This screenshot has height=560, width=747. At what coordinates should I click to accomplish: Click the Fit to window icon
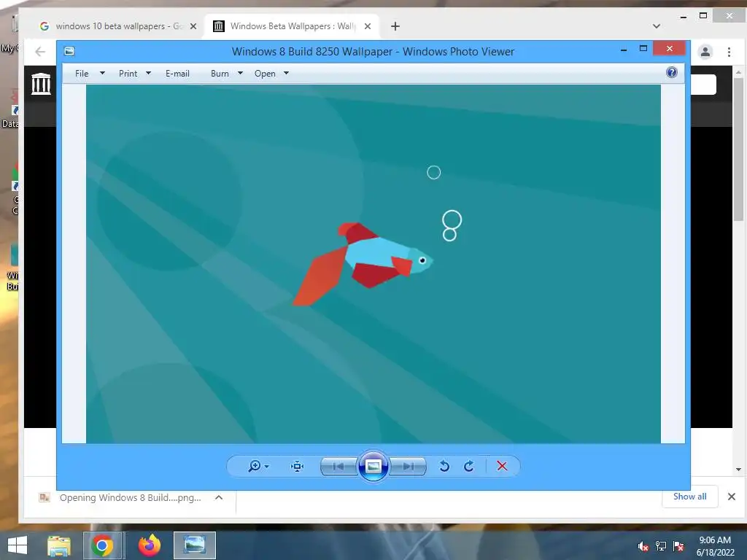tap(298, 466)
